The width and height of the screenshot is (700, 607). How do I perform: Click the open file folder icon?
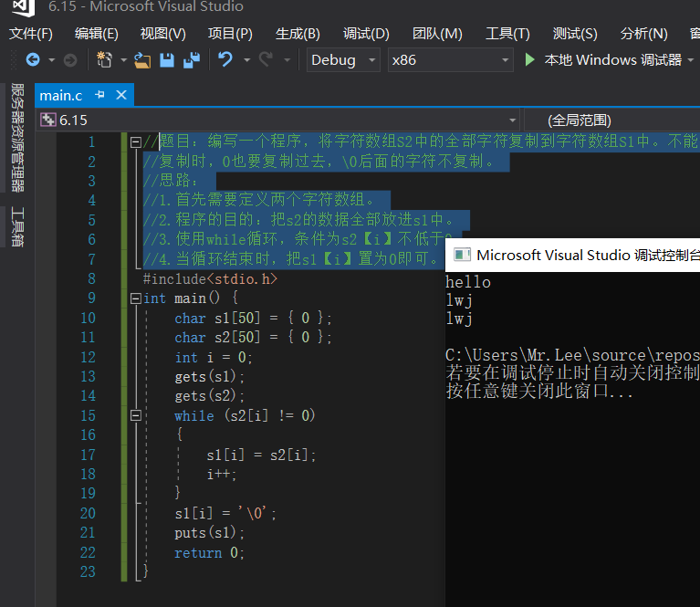tap(142, 60)
